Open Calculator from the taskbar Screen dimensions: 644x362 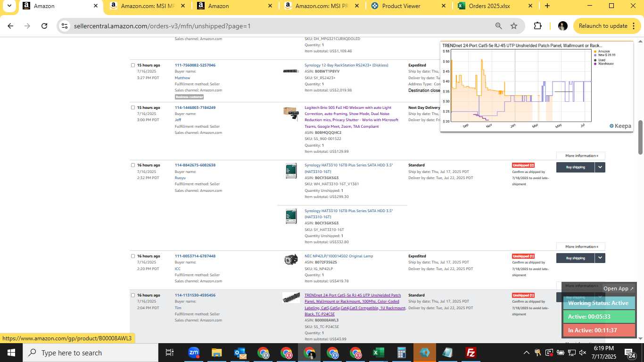402,353
